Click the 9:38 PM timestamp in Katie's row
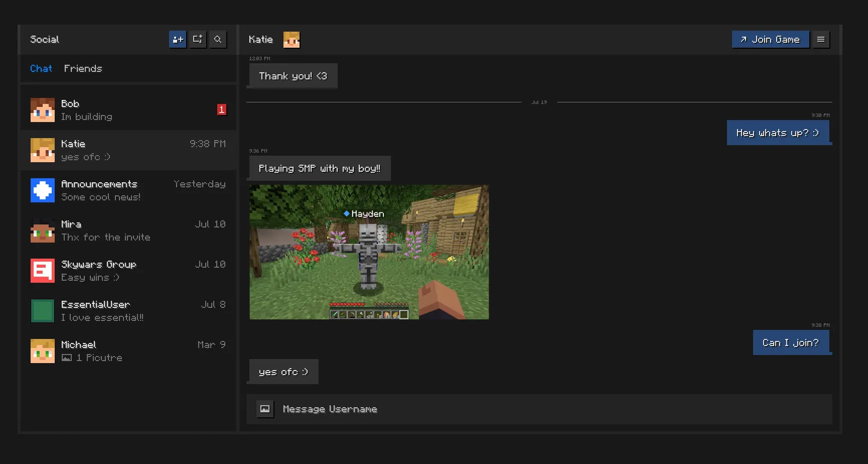Image resolution: width=868 pixels, height=464 pixels. [208, 144]
